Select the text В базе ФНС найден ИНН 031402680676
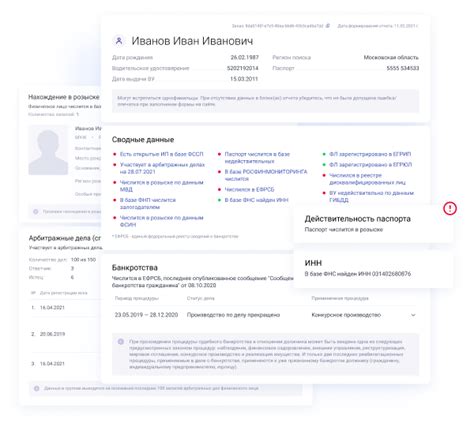The image size is (474, 426). pos(358,274)
